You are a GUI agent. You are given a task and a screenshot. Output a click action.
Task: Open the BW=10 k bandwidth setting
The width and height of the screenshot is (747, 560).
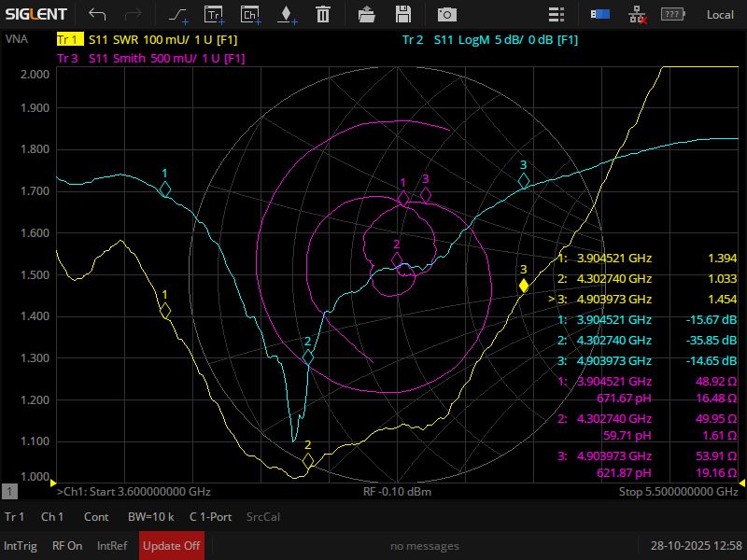pyautogui.click(x=150, y=516)
